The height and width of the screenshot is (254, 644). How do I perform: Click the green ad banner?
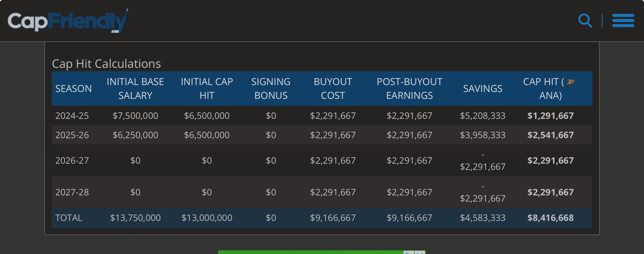[x=310, y=252]
